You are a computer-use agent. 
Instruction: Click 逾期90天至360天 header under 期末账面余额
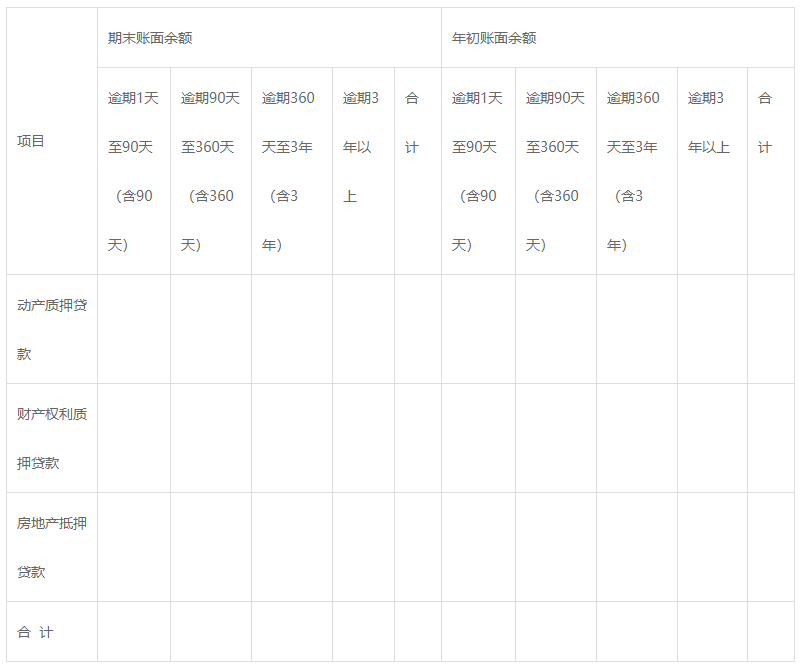210,171
